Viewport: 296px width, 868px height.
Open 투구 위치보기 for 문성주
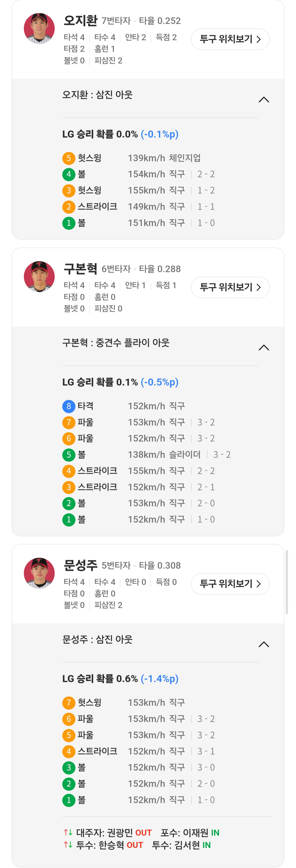click(x=230, y=584)
